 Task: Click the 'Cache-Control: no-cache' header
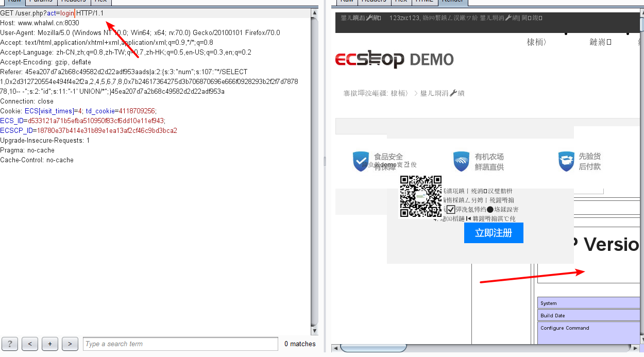pos(37,160)
